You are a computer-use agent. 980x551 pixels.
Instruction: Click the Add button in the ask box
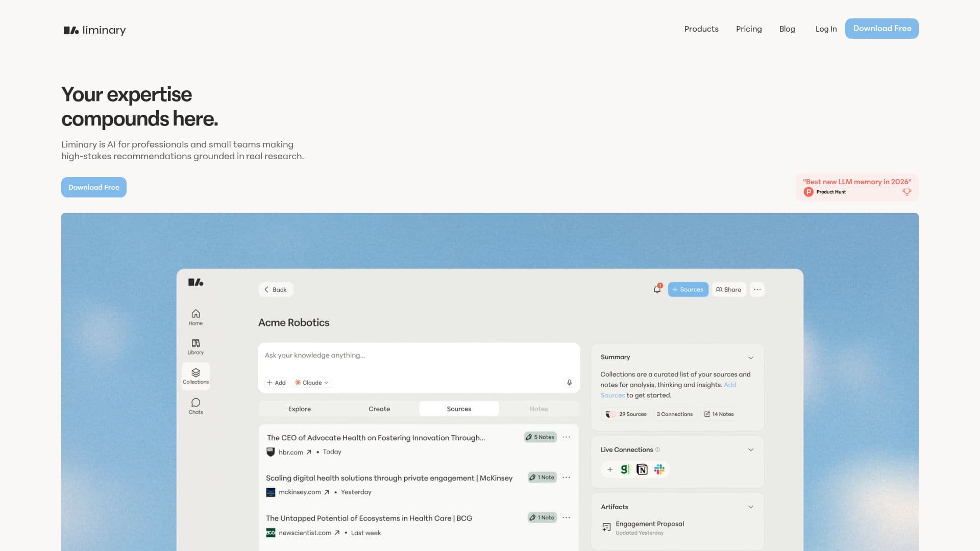(276, 383)
